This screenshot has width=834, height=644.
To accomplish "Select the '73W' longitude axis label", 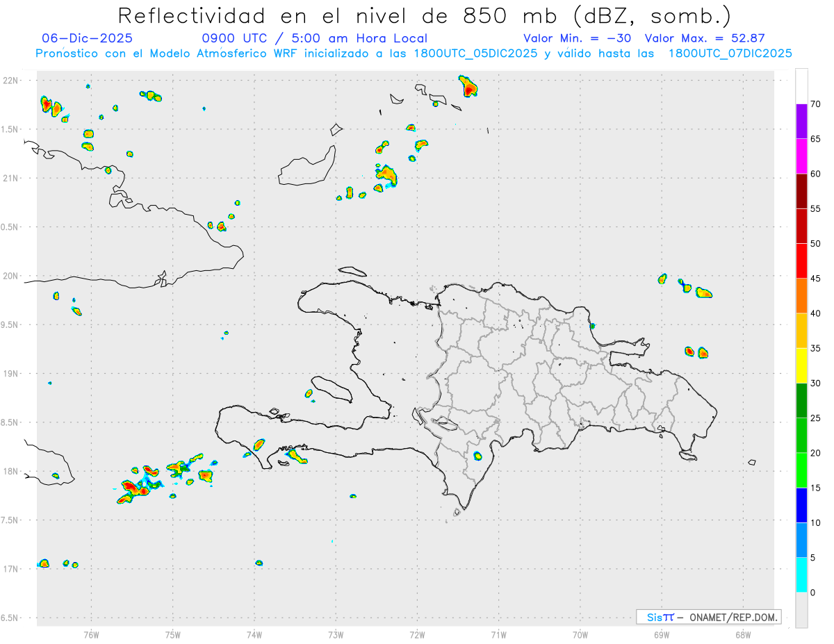I will (x=336, y=634).
